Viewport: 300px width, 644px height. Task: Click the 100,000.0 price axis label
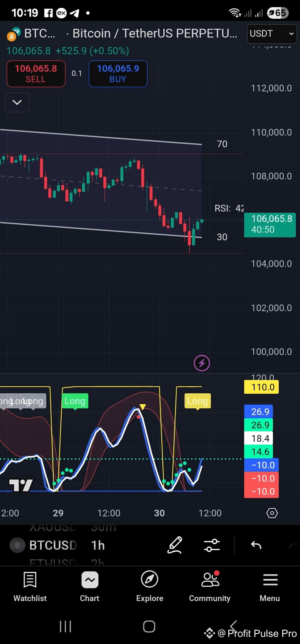point(271,352)
